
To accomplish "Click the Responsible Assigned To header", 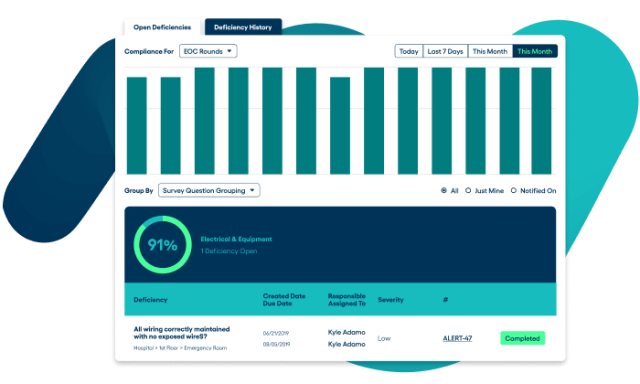I will (x=347, y=300).
